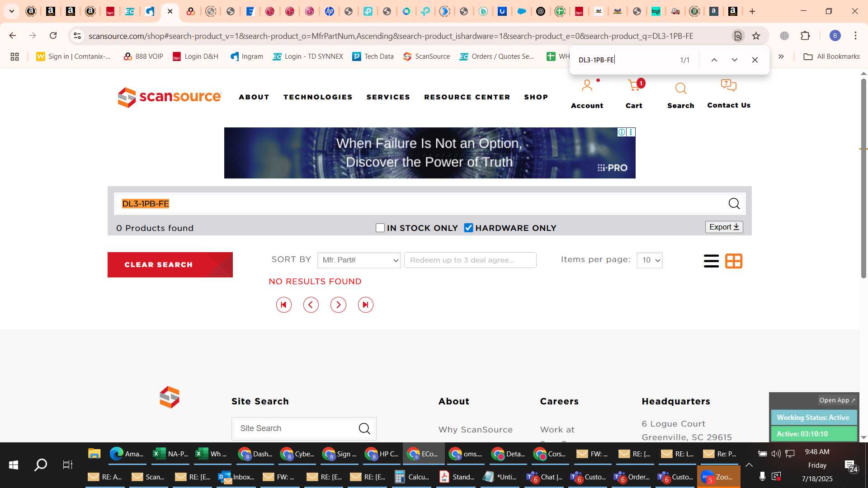868x488 pixels.
Task: Open Login D&H bookmark
Action: pyautogui.click(x=196, y=56)
